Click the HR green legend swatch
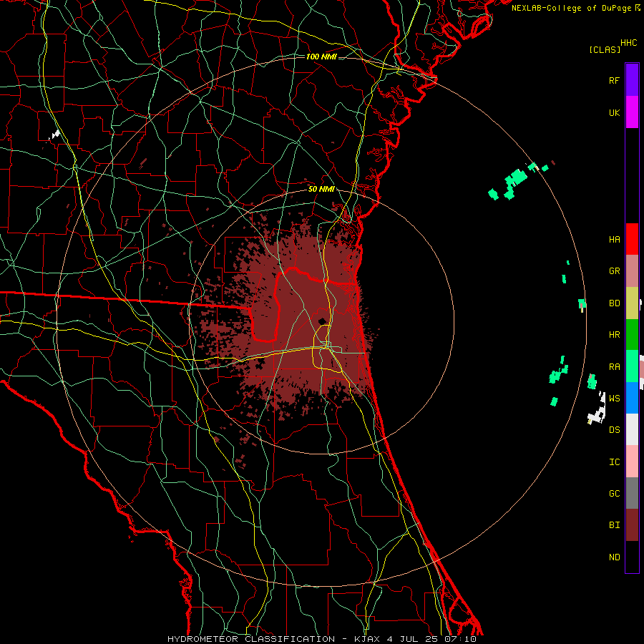This screenshot has height=644, width=644. click(632, 334)
